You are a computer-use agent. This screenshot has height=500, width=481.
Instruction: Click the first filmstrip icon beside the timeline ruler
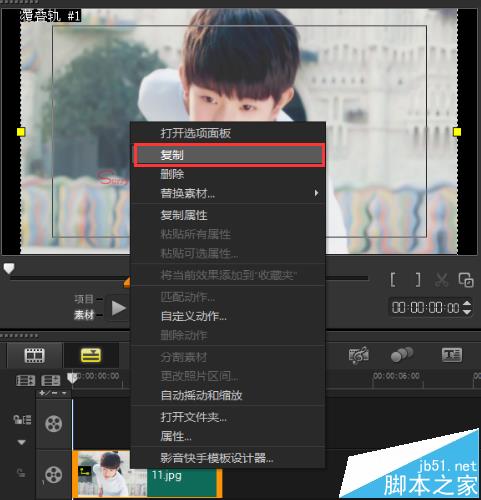coord(26,380)
